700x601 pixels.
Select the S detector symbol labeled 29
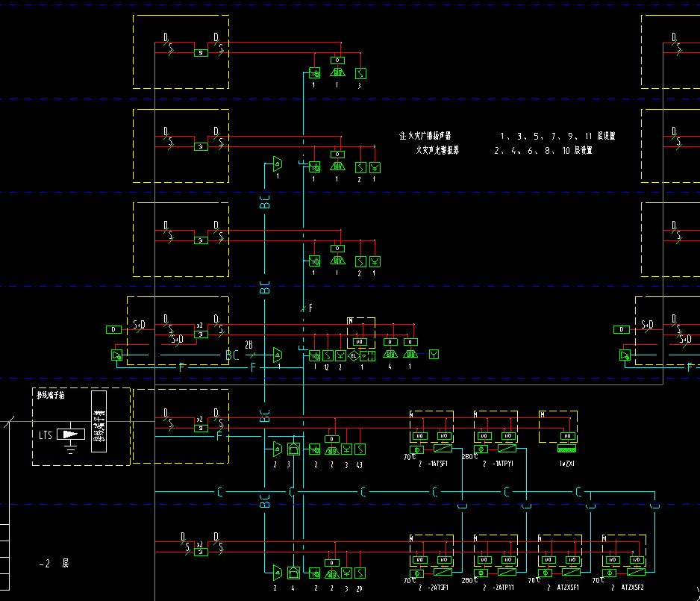click(x=360, y=573)
